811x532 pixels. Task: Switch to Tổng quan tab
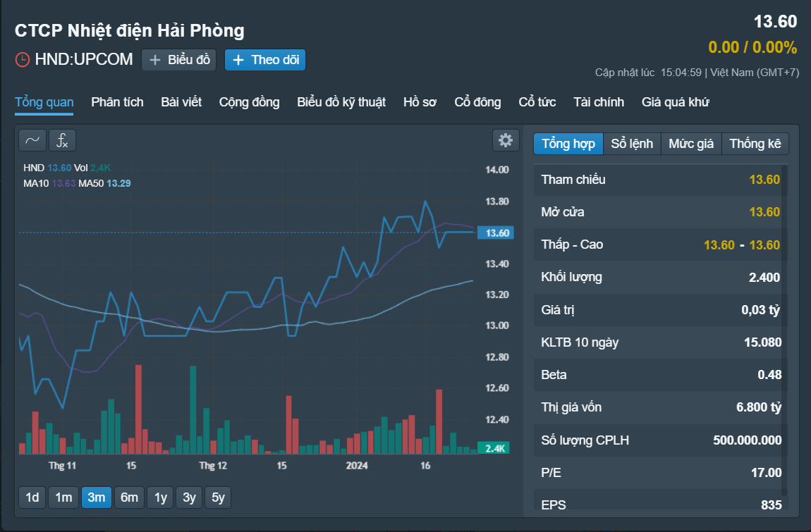coord(44,102)
